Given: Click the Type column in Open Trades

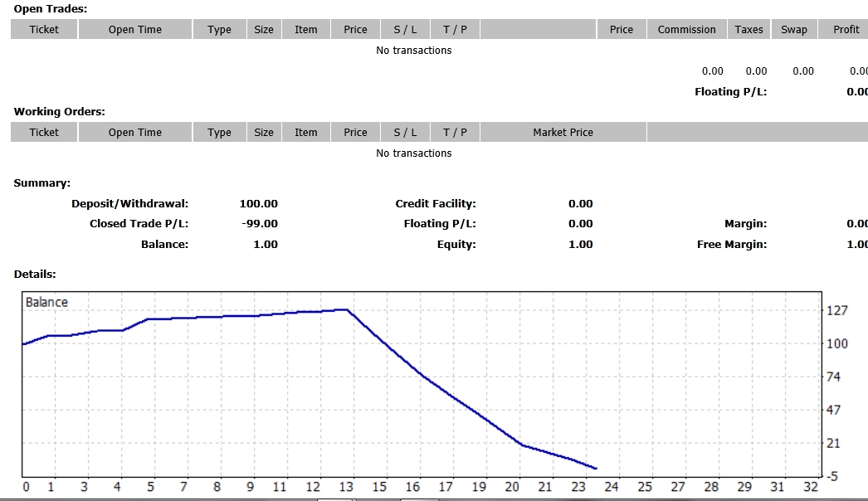Looking at the screenshot, I should [x=219, y=29].
